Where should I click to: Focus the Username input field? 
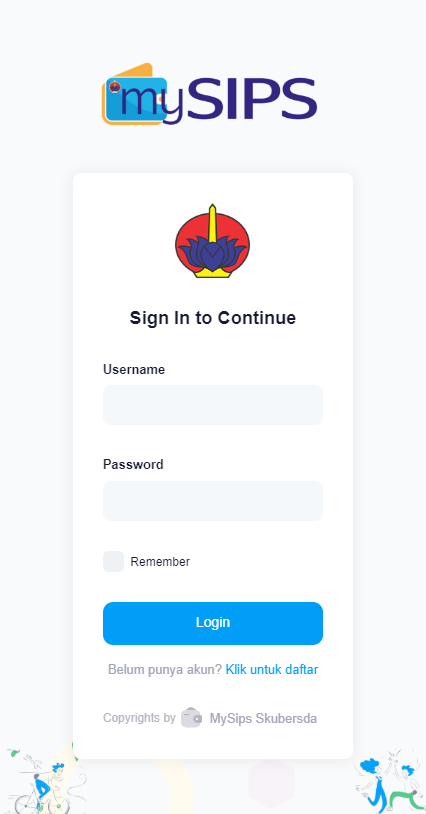point(213,405)
